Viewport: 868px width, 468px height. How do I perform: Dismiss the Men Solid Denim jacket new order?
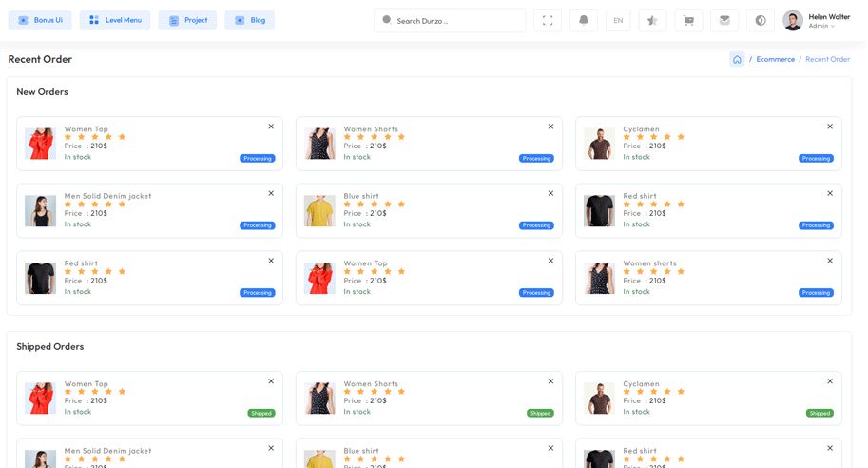click(x=271, y=193)
